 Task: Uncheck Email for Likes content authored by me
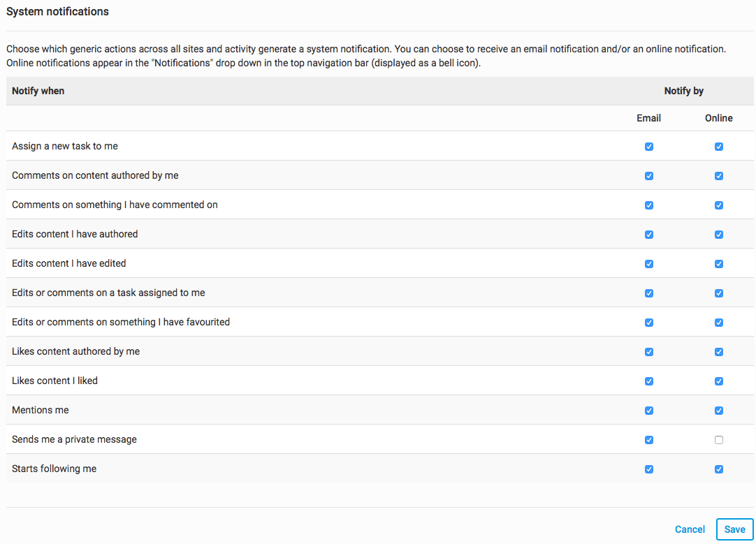click(649, 352)
